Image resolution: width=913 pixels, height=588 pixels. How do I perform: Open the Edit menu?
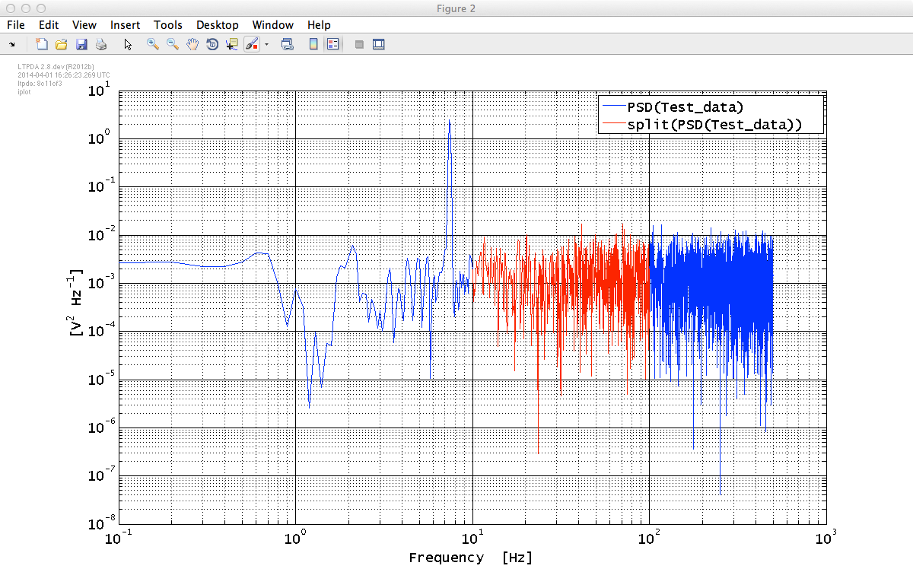pos(49,25)
